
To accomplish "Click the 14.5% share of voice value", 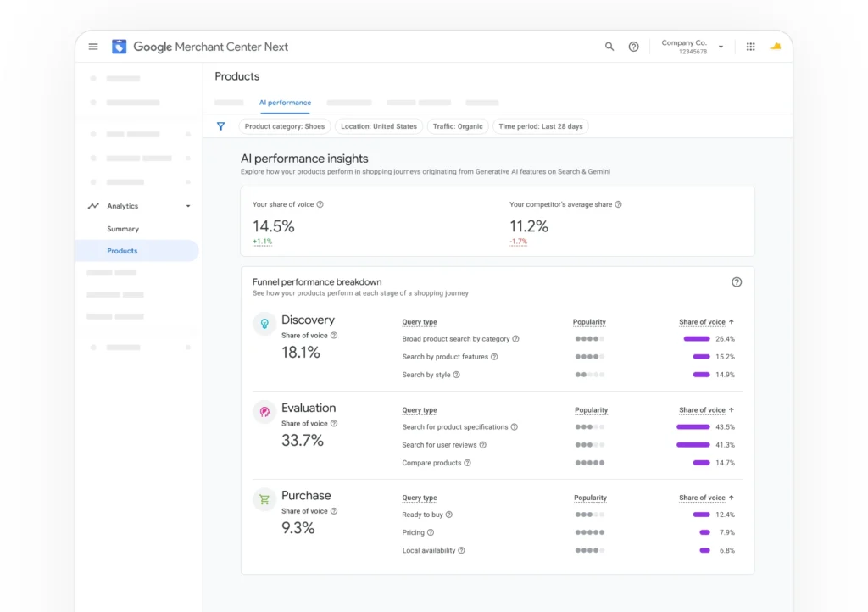I will click(274, 226).
